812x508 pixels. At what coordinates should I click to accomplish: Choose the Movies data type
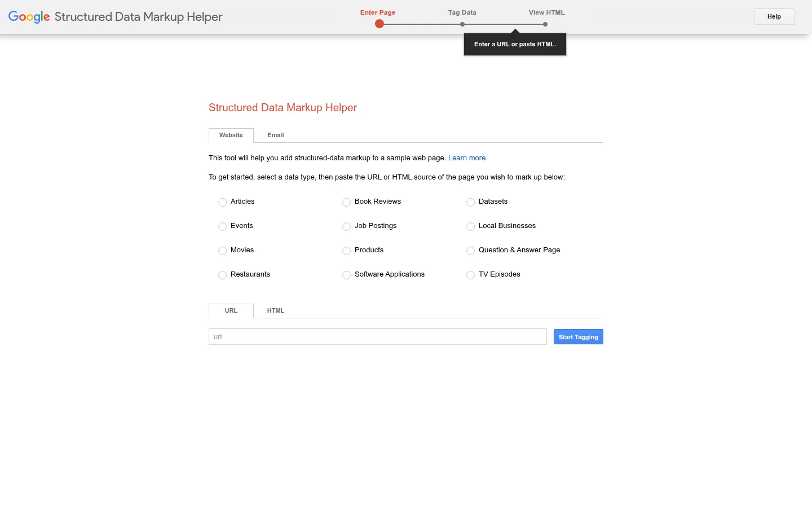point(222,251)
